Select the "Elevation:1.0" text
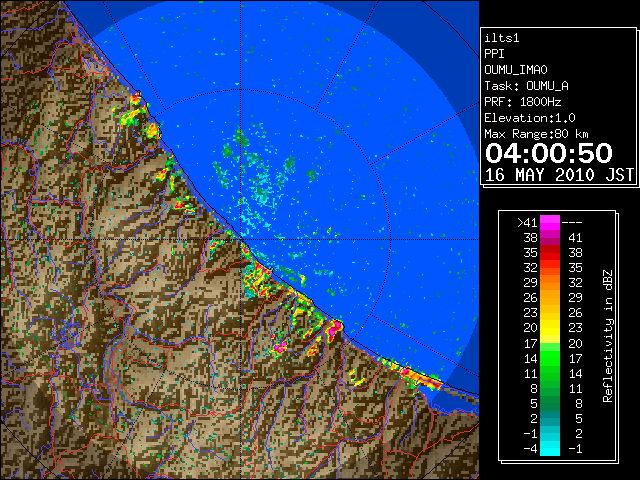The width and height of the screenshot is (640, 480). [530, 118]
